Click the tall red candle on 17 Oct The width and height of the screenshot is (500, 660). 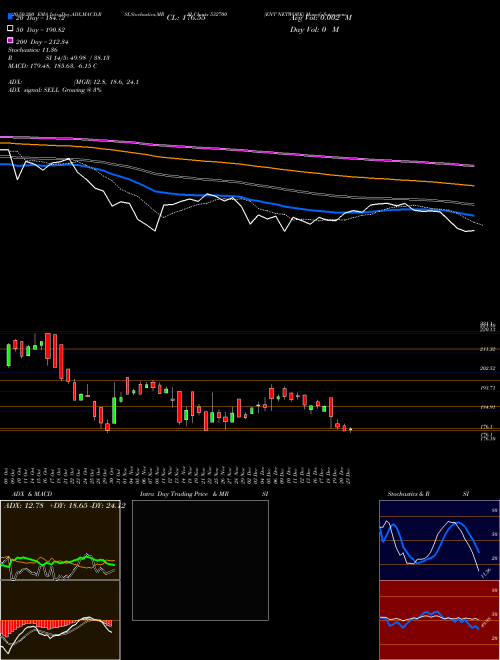click(55, 350)
